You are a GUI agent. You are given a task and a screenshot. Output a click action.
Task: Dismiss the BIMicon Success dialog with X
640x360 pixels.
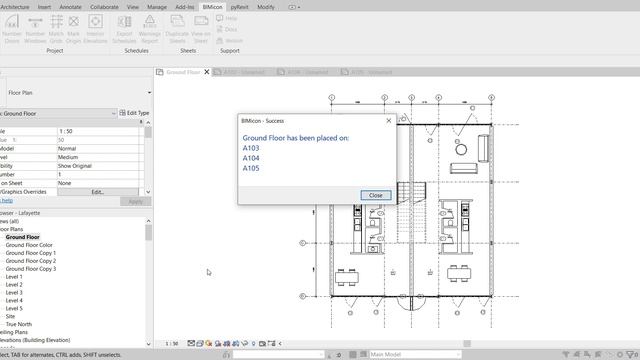coord(389,120)
